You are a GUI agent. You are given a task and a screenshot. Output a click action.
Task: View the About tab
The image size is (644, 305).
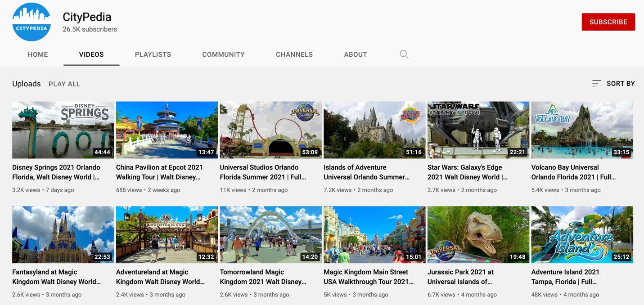pos(355,54)
